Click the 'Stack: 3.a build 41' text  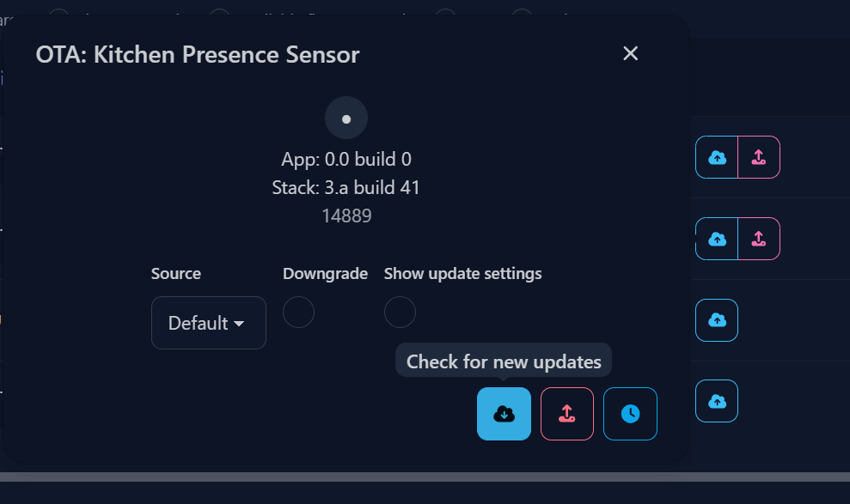(x=346, y=187)
